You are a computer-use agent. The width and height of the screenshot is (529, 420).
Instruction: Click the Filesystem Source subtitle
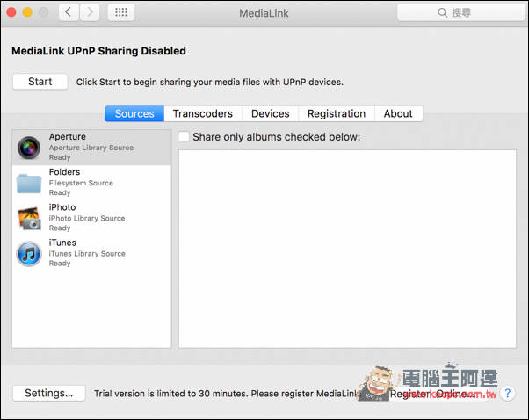click(81, 183)
